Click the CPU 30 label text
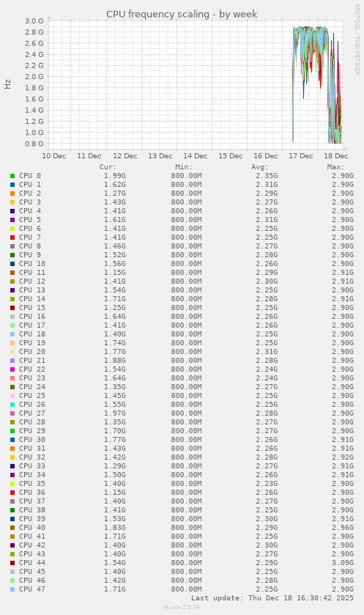 click(32, 440)
